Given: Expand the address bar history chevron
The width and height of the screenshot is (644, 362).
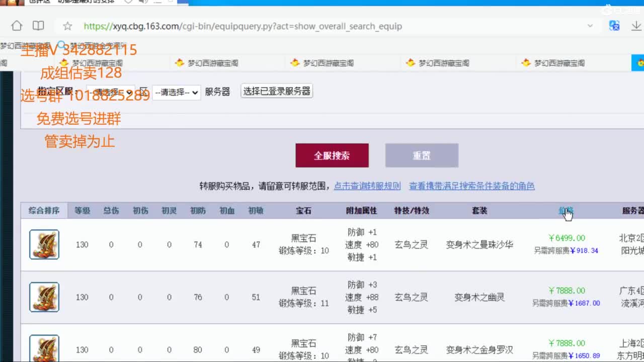Looking at the screenshot, I should tap(590, 26).
